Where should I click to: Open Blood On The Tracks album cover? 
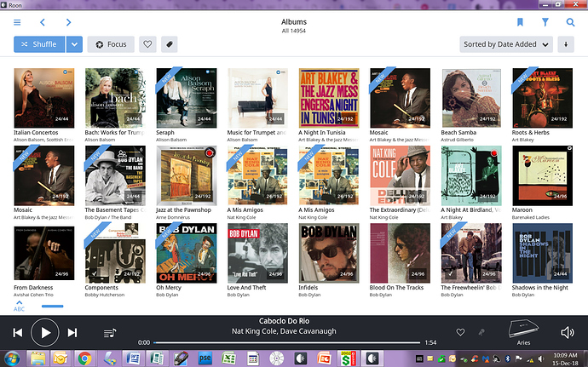(401, 253)
